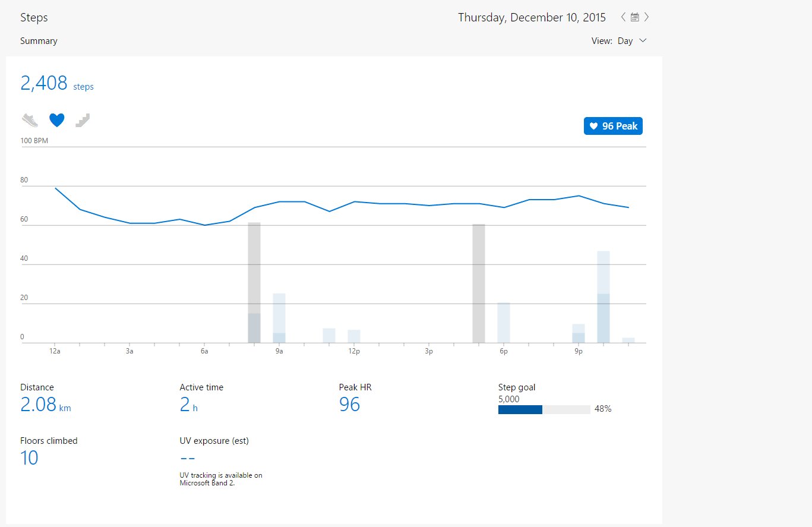Screen dimensions: 812x527
Task: Go to previous day arrow
Action: coord(623,17)
